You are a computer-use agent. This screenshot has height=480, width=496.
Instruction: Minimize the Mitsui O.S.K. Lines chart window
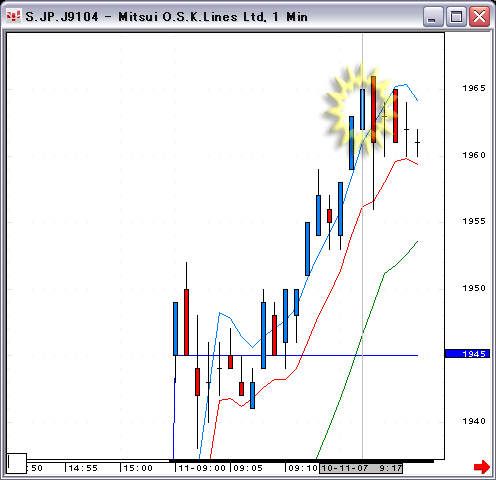click(433, 16)
